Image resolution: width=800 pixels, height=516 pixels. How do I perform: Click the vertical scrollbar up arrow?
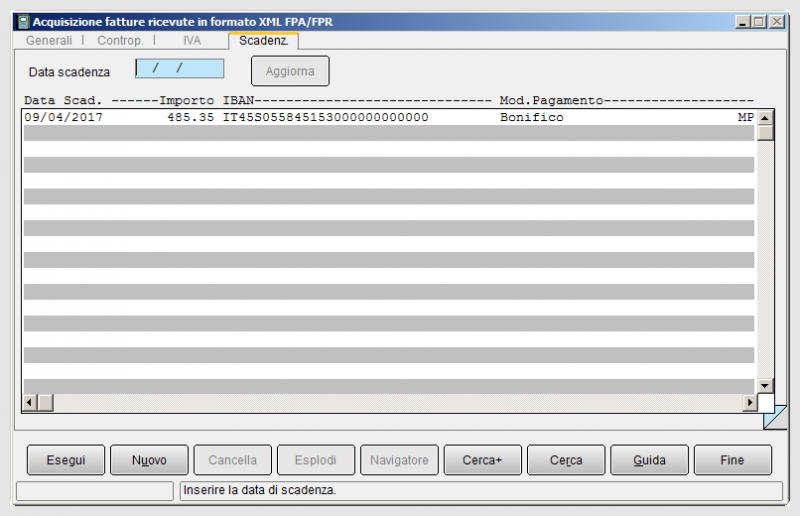(x=765, y=118)
